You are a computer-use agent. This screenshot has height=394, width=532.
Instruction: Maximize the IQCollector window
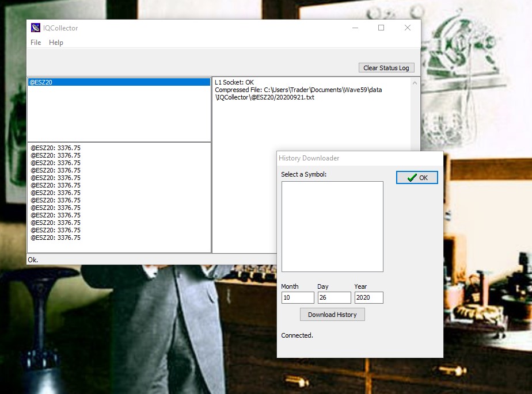click(381, 28)
